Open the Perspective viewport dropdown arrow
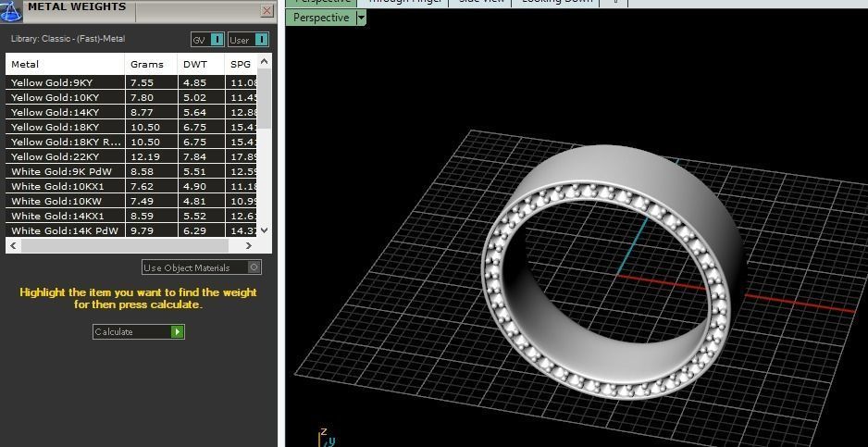Viewport: 868px width, 447px height. [361, 18]
